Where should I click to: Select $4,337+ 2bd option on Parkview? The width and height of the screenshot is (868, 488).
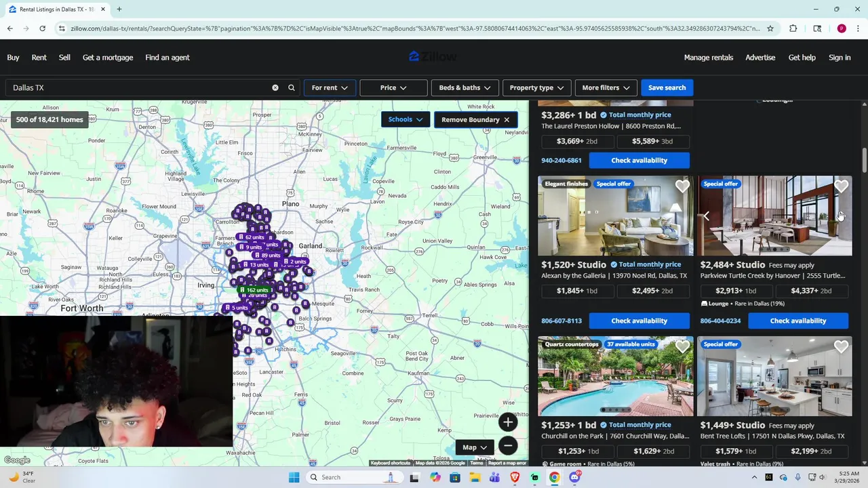(x=811, y=291)
